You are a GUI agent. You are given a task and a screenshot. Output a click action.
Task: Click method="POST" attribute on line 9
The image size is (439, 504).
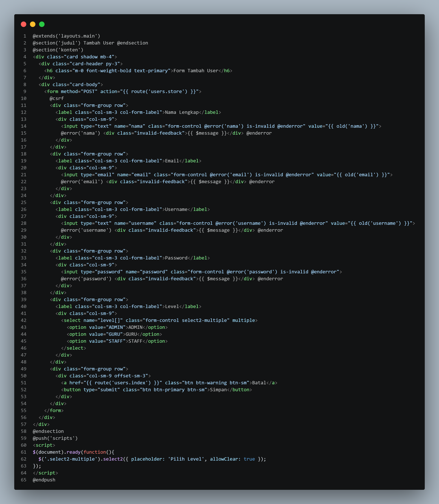(x=79, y=91)
